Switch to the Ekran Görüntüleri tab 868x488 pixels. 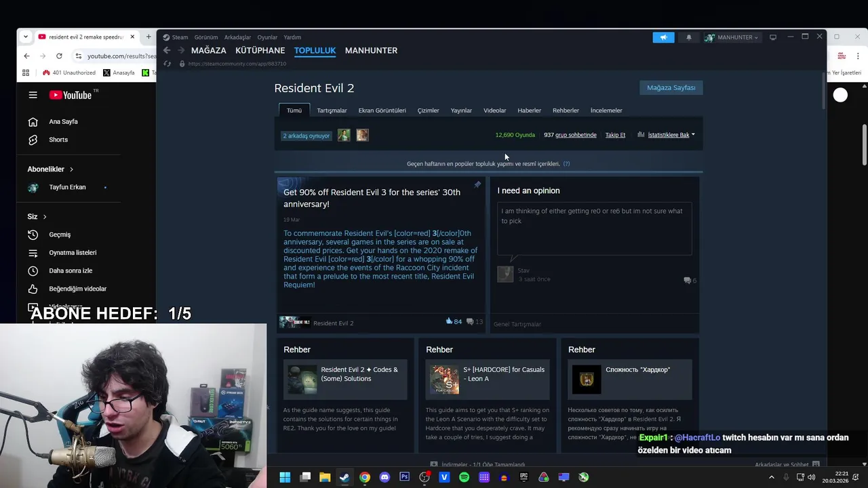coord(382,110)
